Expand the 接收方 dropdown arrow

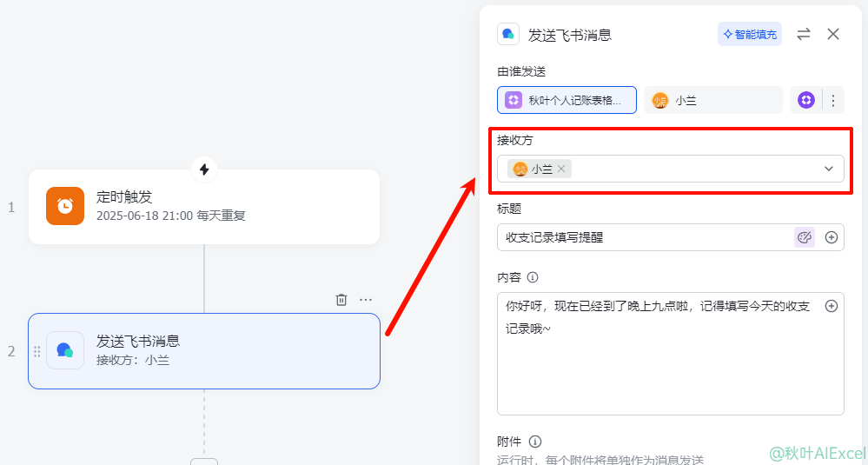[829, 169]
